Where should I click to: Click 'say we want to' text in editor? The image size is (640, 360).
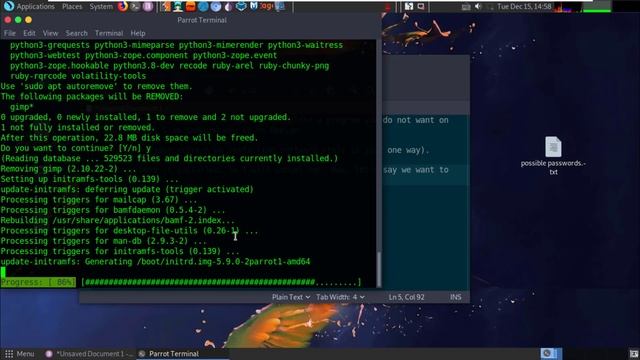(x=416, y=170)
